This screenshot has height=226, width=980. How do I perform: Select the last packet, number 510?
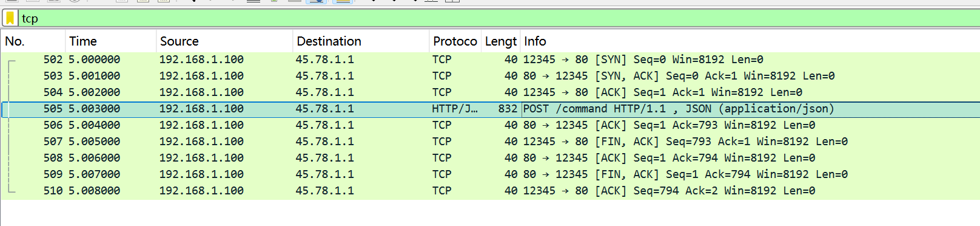point(490,191)
